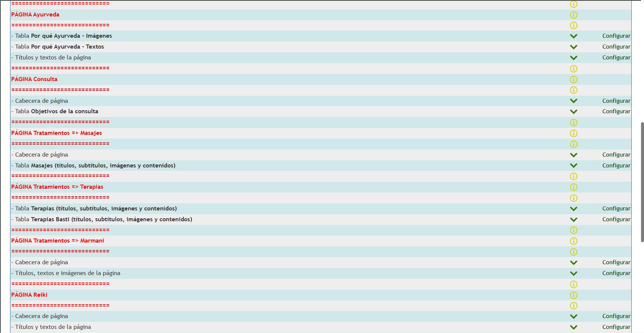
Task: Click the checkmark for Cabecera de página under PÁGINA Reiki
Action: coord(573,317)
